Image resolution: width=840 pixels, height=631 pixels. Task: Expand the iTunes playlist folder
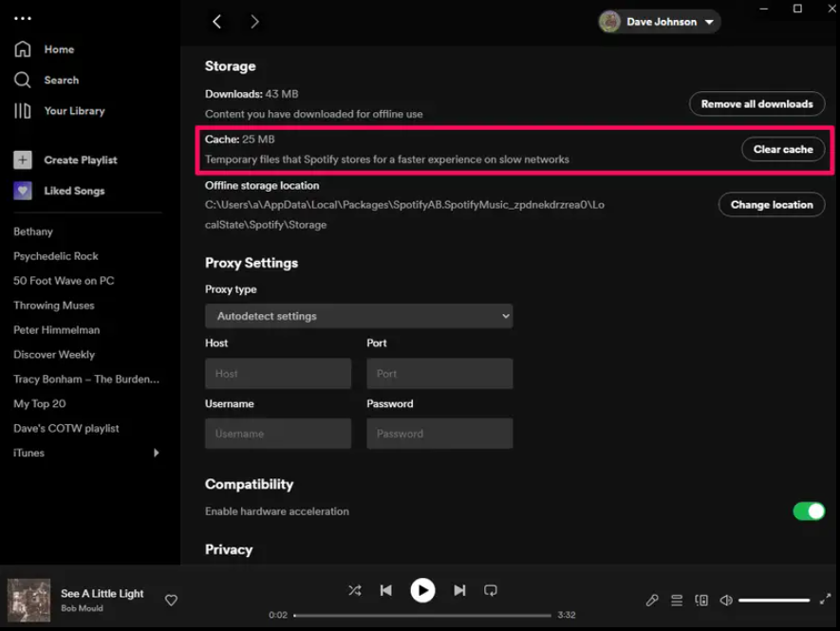(x=157, y=454)
